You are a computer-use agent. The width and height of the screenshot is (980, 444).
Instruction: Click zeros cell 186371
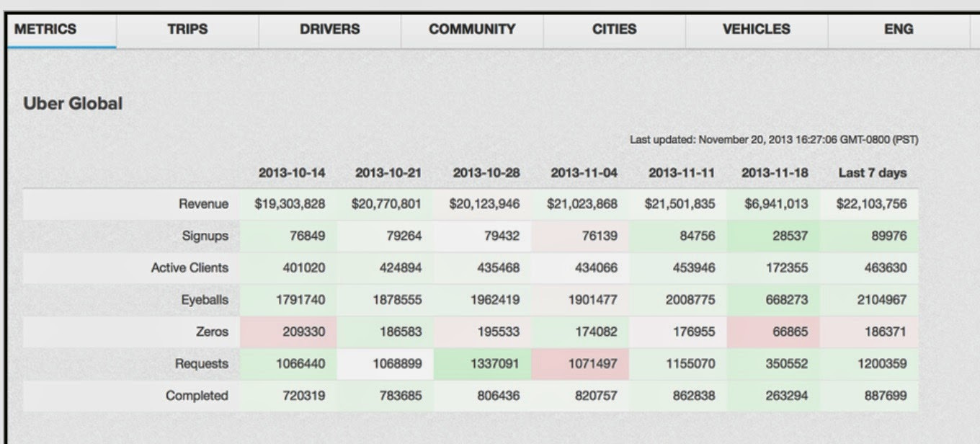(x=870, y=332)
